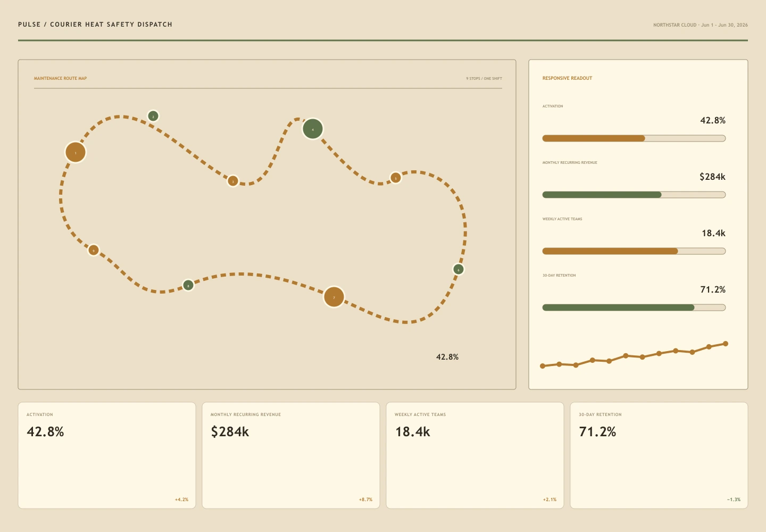766x532 pixels.
Task: Open the Monthly Recurring Revenue $284k card
Action: coord(291,455)
